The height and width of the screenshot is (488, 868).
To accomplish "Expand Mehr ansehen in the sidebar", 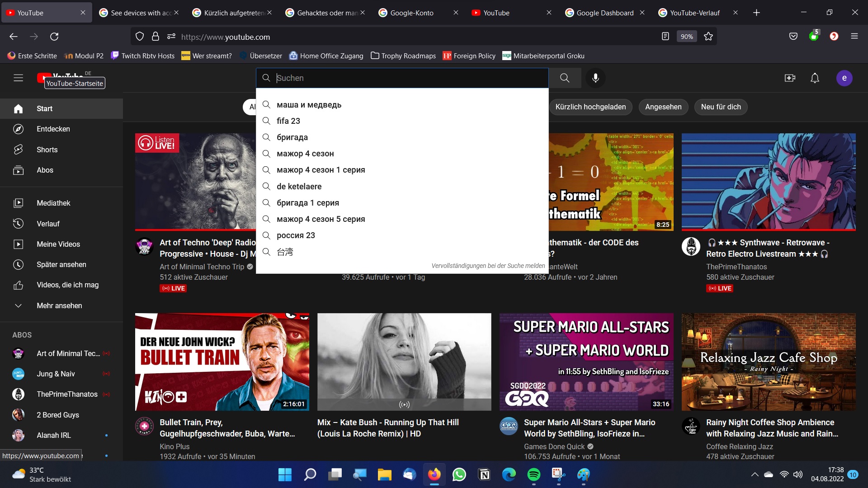I will 61,306.
